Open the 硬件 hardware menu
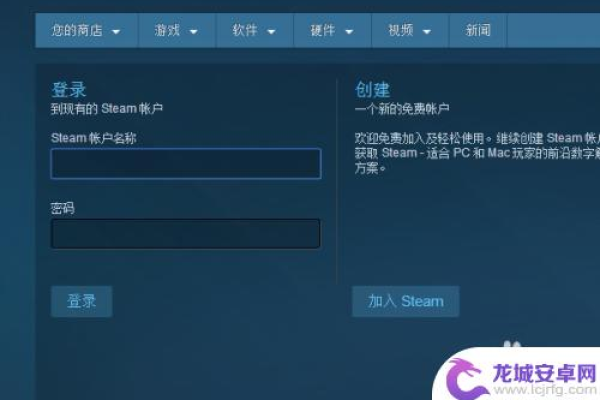The width and height of the screenshot is (600, 400). 332,30
